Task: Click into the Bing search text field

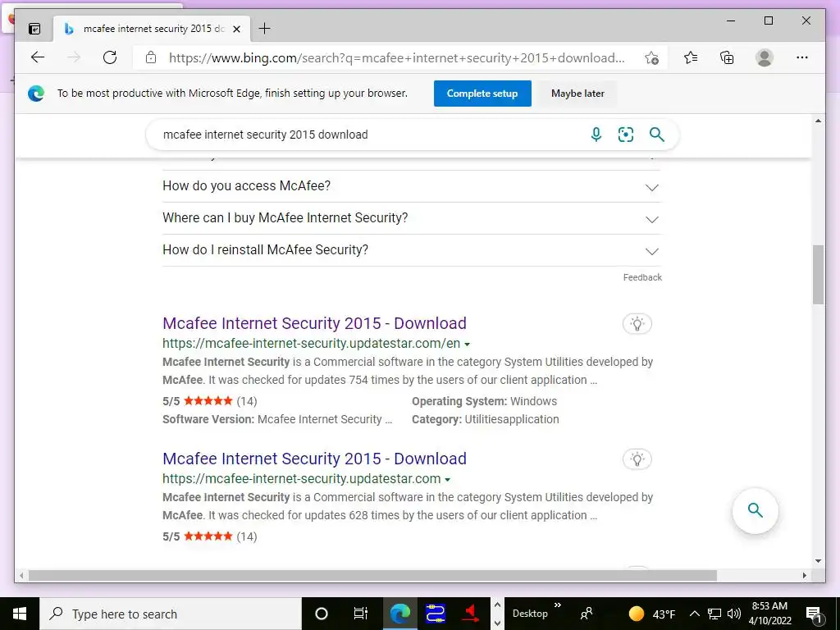Action: (370, 135)
